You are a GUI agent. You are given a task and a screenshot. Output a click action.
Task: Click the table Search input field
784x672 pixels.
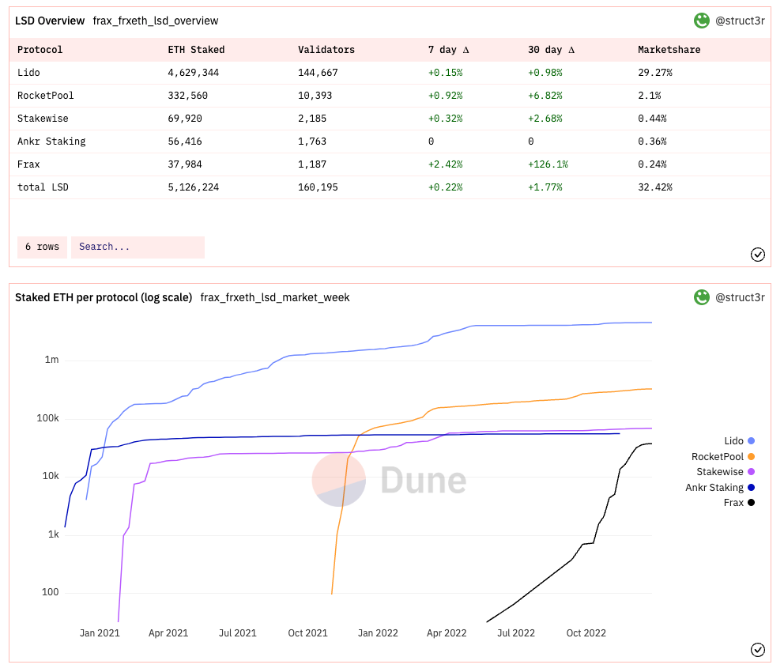138,247
